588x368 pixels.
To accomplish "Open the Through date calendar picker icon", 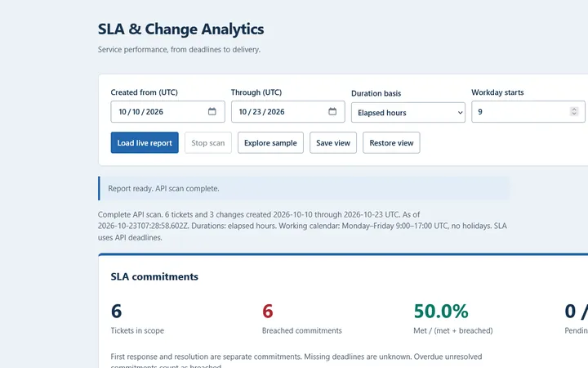I will (332, 111).
